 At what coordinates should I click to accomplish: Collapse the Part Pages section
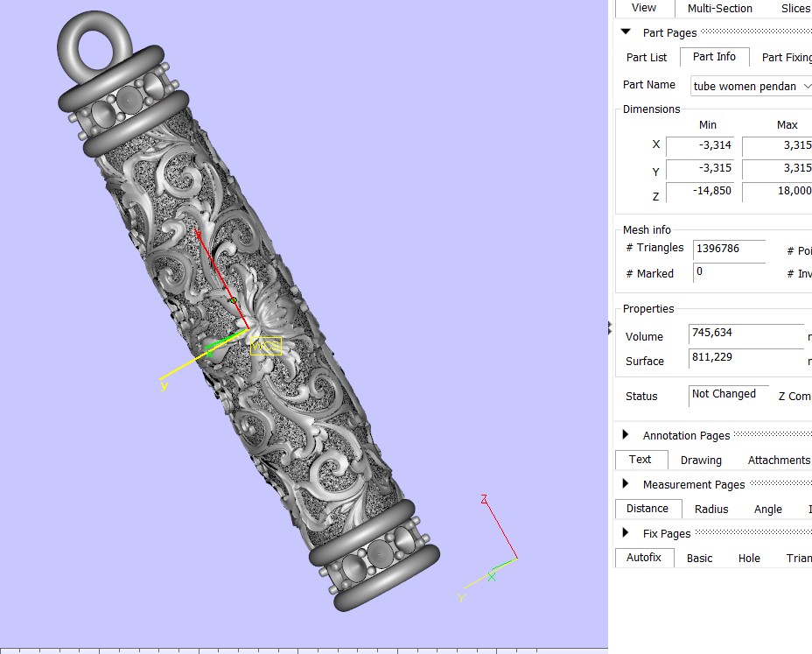[x=626, y=32]
